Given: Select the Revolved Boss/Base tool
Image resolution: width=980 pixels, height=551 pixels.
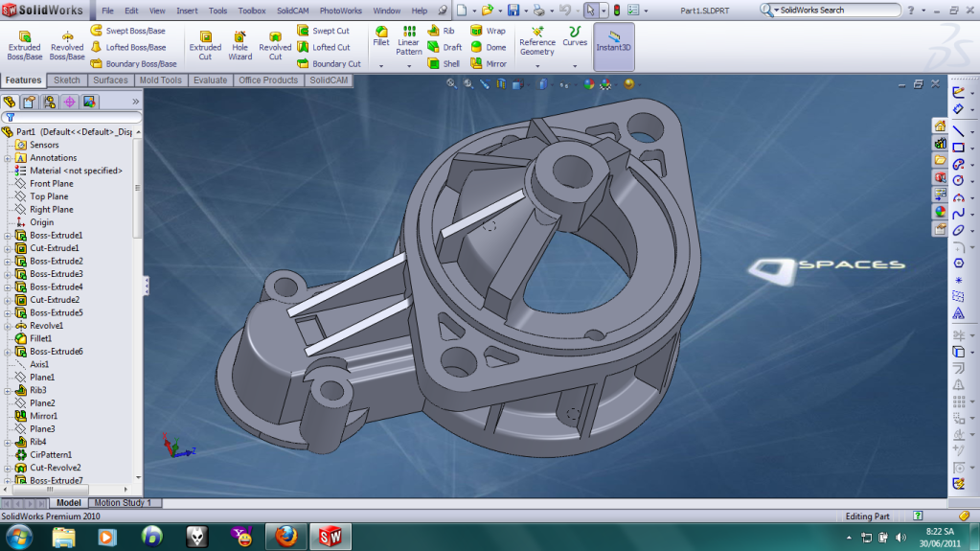Looking at the screenshot, I should (x=67, y=46).
